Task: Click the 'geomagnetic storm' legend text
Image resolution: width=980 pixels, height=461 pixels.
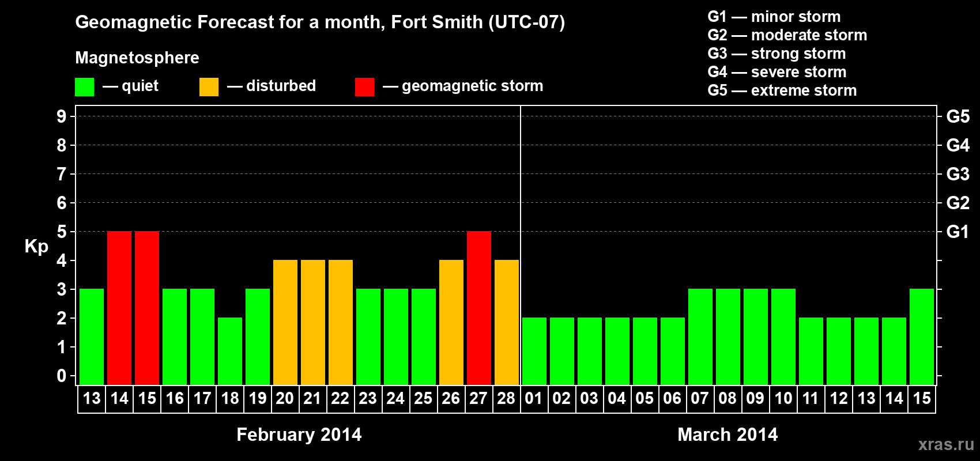Action: (473, 86)
